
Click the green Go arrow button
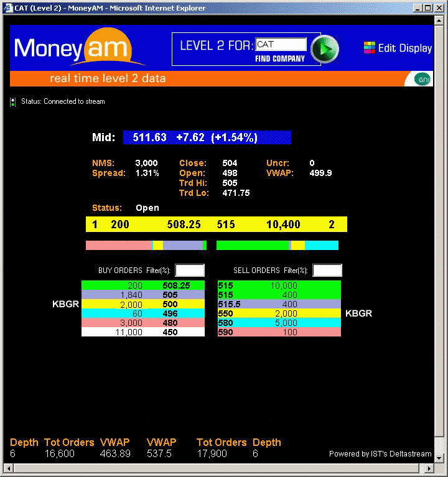point(325,49)
